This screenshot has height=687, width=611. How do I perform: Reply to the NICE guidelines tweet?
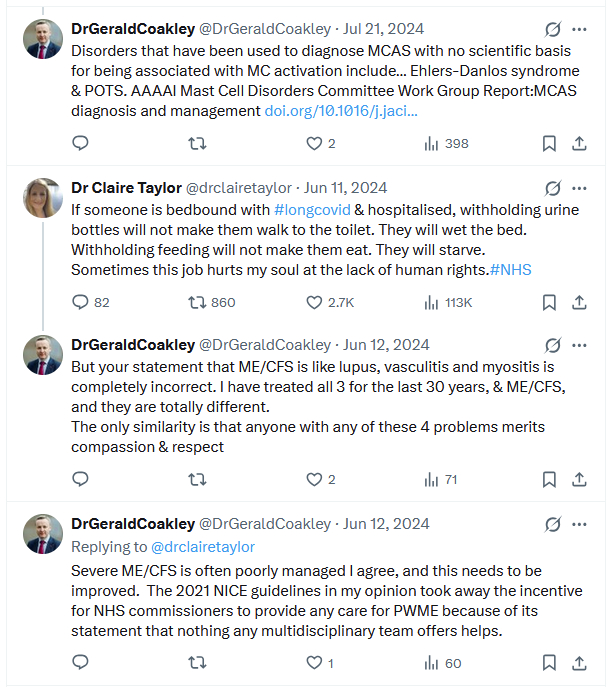point(81,662)
